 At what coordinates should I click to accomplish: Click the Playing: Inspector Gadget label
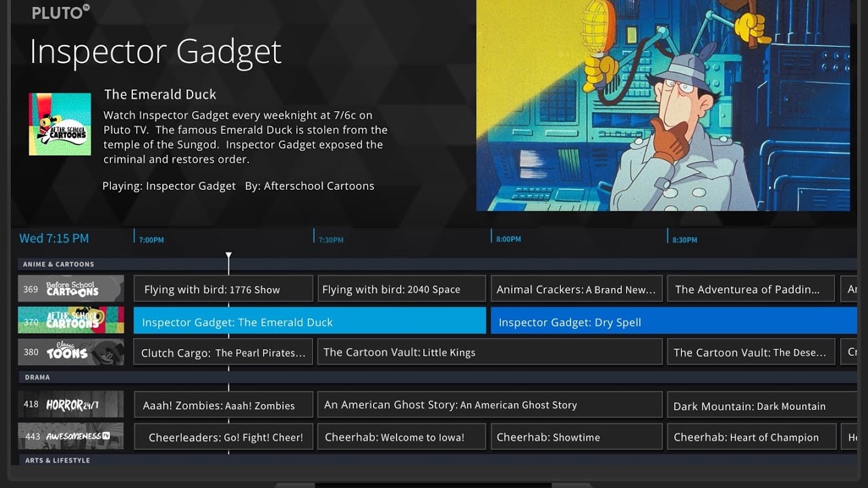pos(169,186)
